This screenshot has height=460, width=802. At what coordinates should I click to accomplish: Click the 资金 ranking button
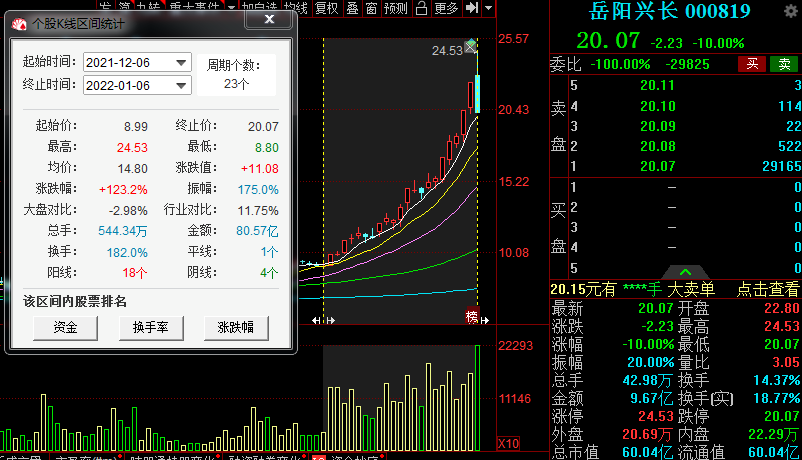pyautogui.click(x=65, y=327)
